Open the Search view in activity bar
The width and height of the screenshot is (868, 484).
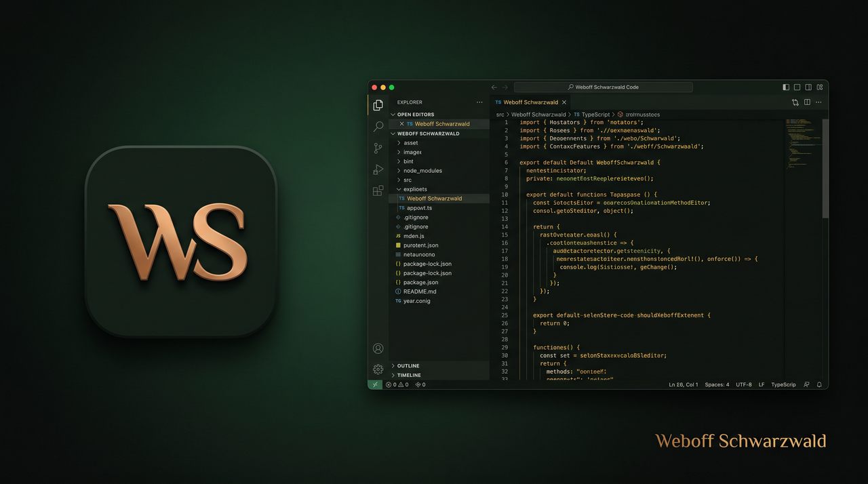coord(378,127)
